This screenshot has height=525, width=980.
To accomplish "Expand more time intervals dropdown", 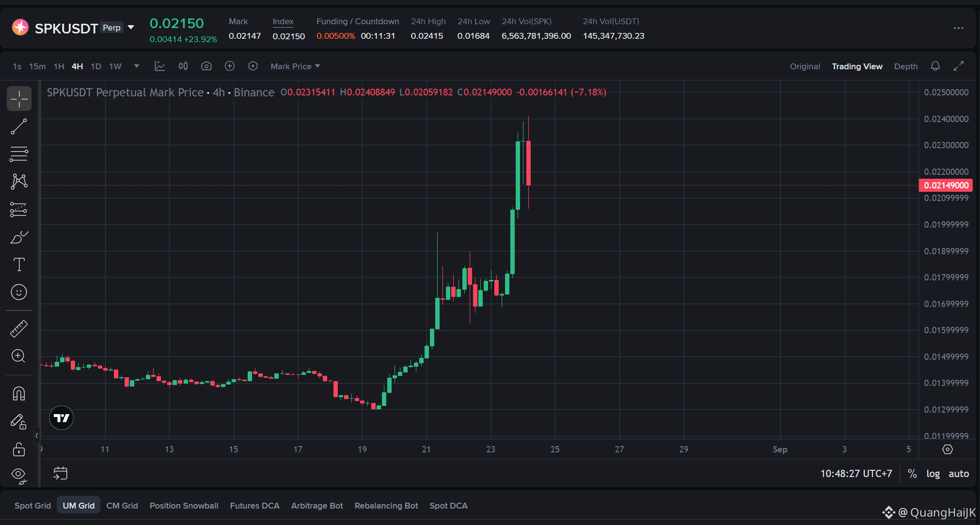I will pyautogui.click(x=137, y=66).
